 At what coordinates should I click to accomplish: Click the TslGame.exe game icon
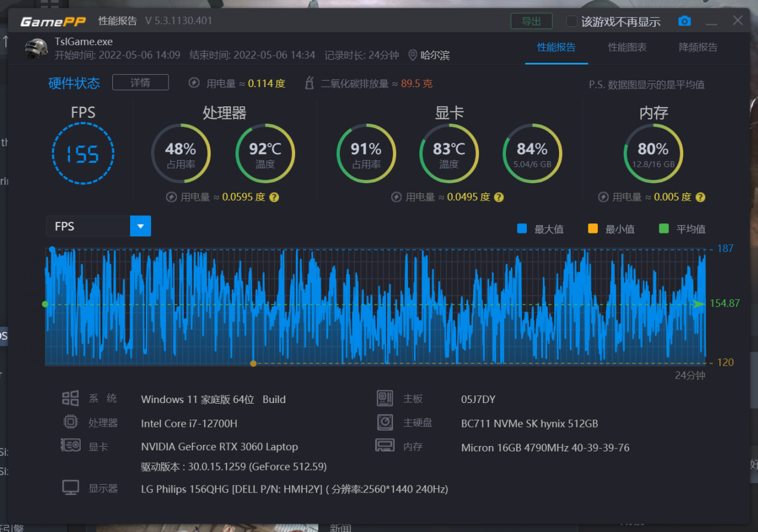tap(36, 48)
